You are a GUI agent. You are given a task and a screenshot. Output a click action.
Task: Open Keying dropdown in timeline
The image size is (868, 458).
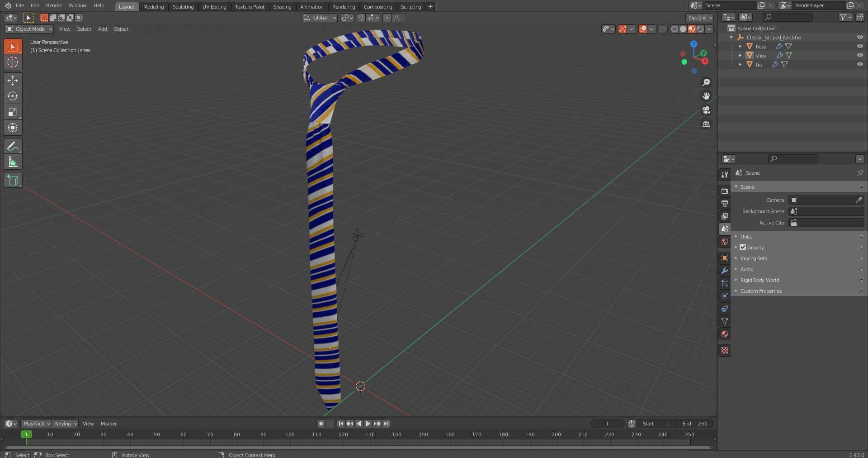(66, 424)
